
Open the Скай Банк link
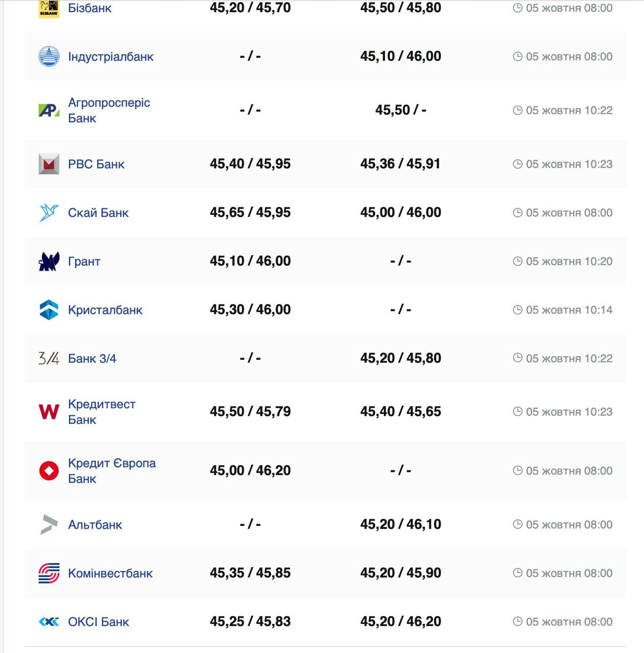[98, 213]
